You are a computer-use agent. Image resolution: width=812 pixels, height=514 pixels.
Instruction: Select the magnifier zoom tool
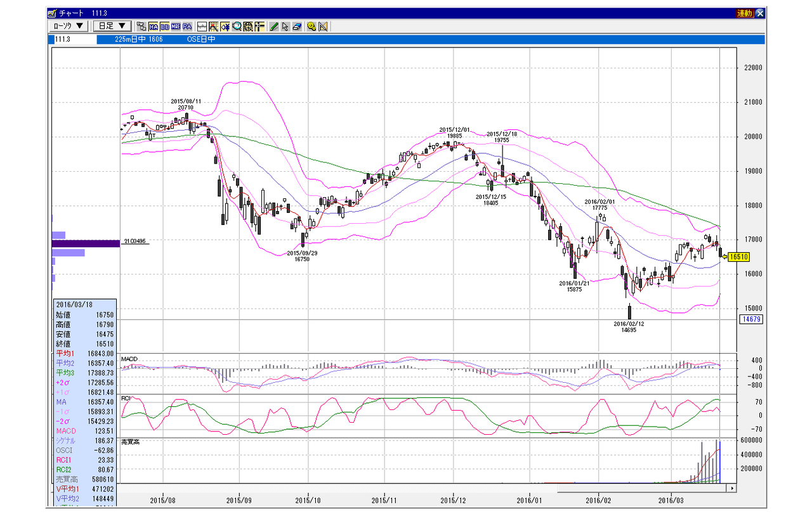(x=237, y=27)
